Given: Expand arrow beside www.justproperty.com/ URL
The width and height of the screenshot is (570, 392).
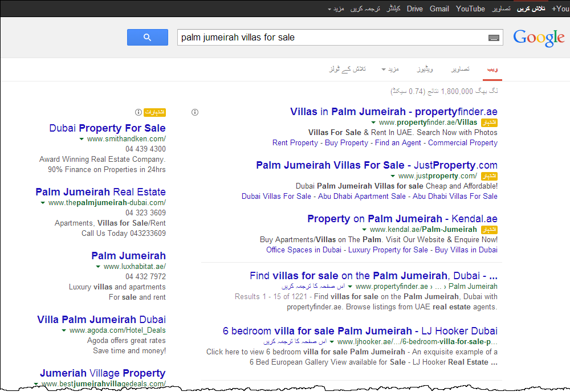Looking at the screenshot, I should coord(393,176).
